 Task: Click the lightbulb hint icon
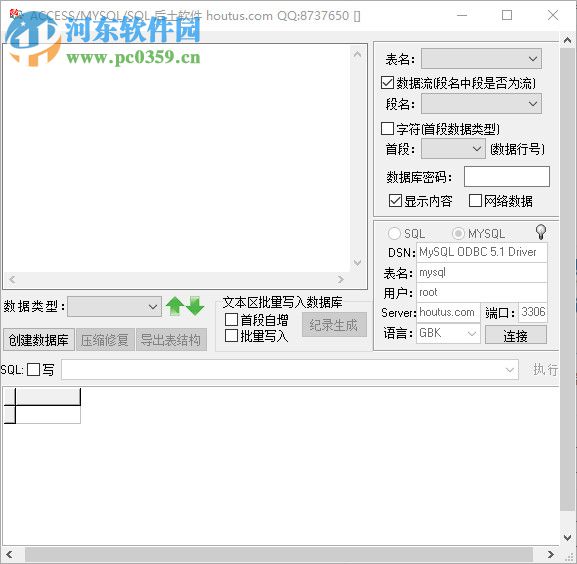(x=541, y=232)
